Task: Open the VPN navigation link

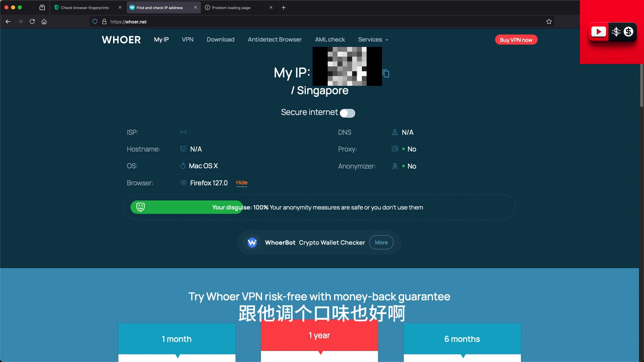Action: 187,40
